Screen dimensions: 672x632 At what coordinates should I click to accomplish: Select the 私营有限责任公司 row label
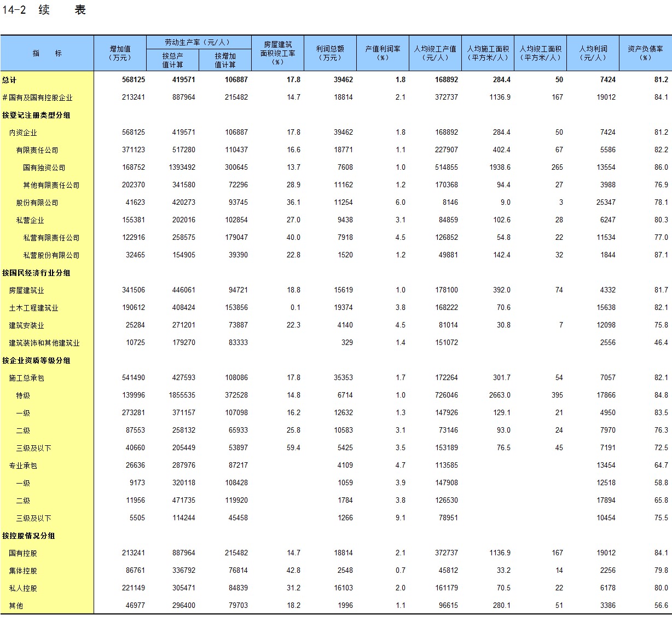point(51,238)
